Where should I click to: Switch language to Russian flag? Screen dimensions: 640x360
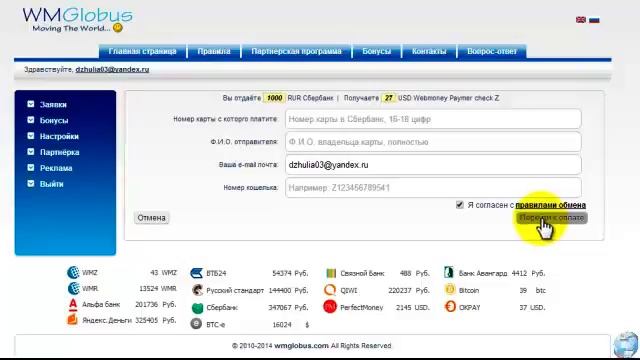coord(594,20)
